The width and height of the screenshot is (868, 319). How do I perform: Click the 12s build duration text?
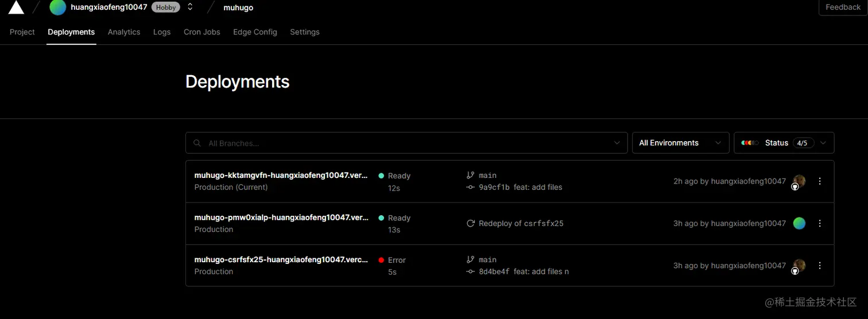pyautogui.click(x=394, y=188)
